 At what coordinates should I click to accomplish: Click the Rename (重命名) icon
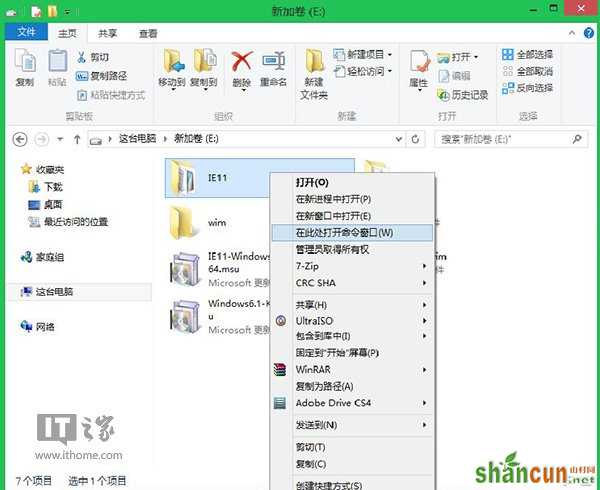coord(273,61)
